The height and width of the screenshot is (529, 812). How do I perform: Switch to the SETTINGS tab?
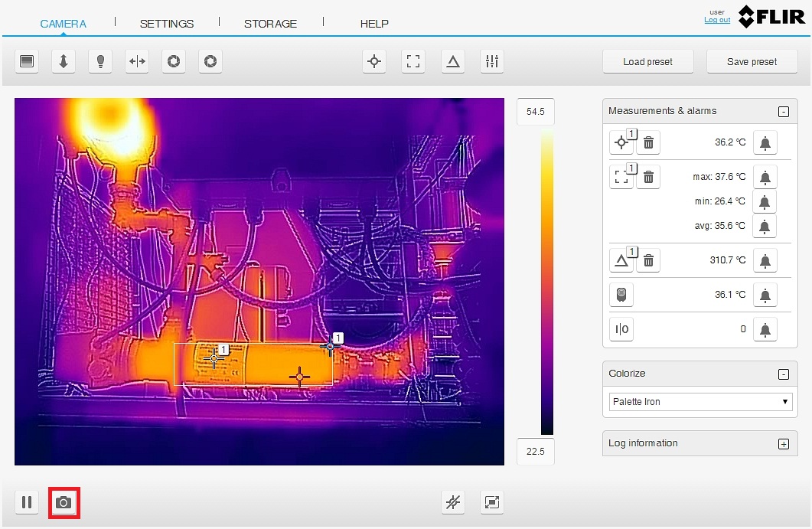click(x=167, y=24)
